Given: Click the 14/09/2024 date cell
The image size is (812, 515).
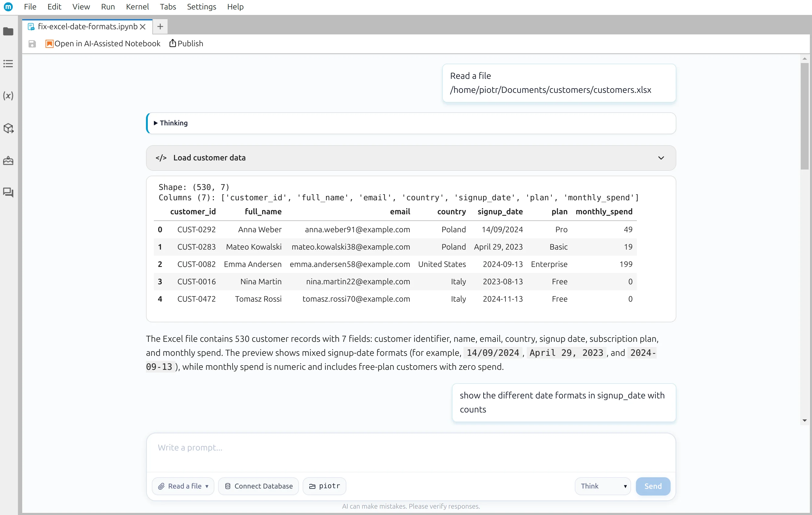Looking at the screenshot, I should 502,229.
